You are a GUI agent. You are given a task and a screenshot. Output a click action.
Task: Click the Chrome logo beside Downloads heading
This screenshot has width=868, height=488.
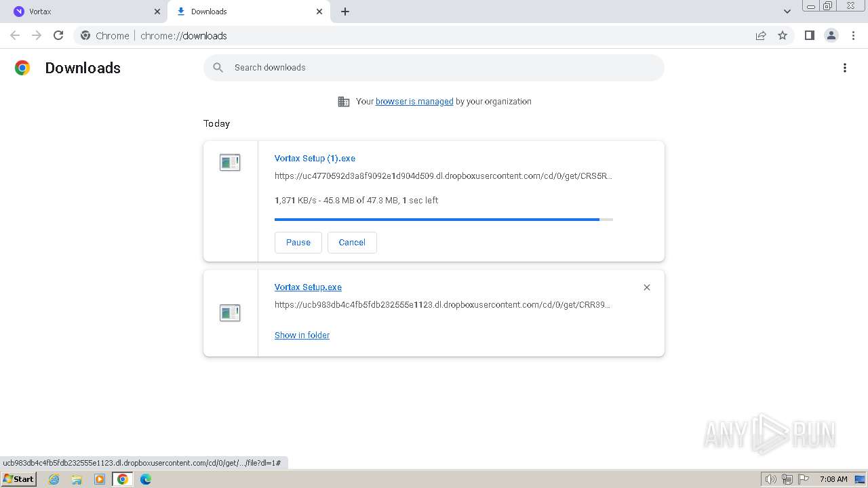pyautogui.click(x=22, y=68)
